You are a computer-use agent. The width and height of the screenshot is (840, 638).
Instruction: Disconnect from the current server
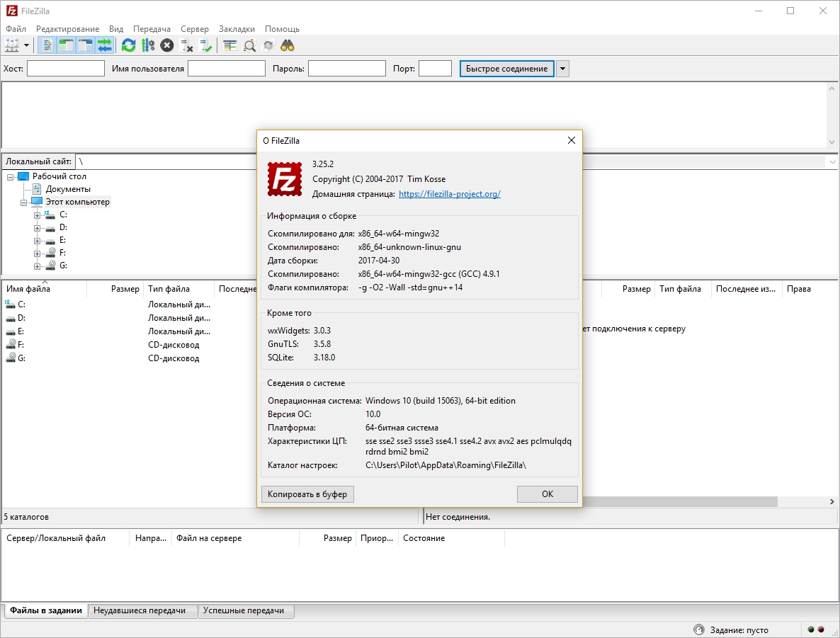[x=186, y=45]
